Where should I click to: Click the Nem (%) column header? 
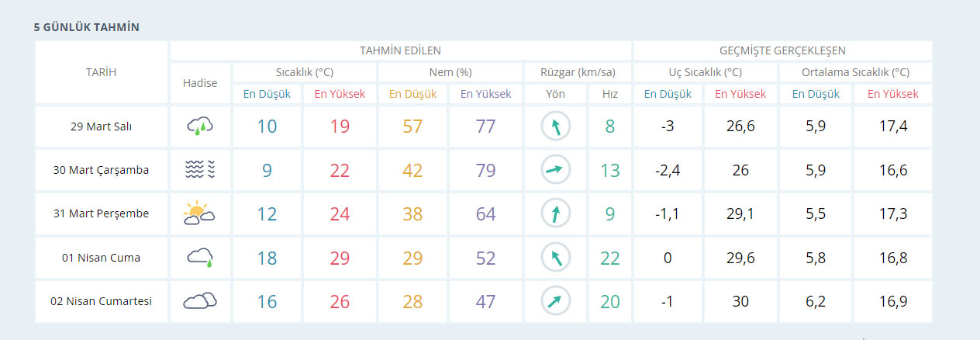450,72
